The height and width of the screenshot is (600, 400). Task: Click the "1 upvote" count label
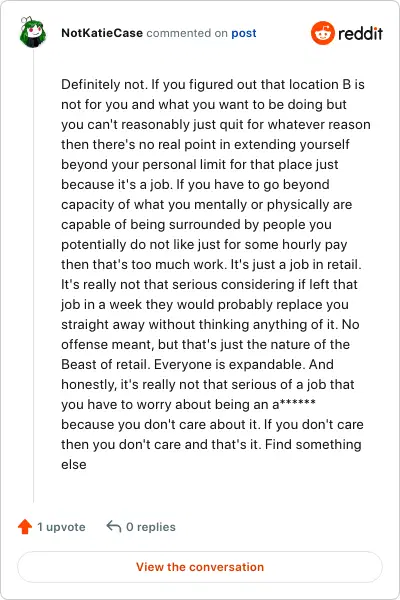(x=61, y=527)
